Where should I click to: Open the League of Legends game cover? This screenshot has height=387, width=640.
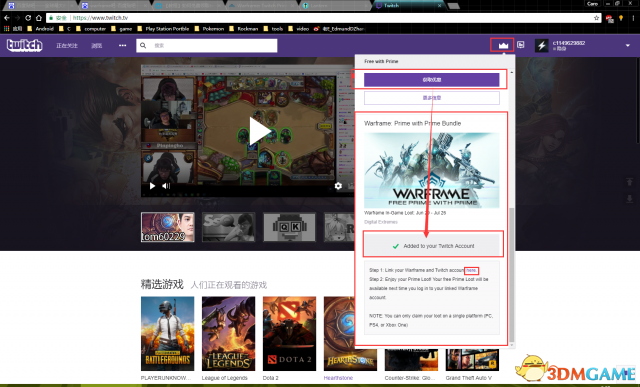pyautogui.click(x=228, y=334)
